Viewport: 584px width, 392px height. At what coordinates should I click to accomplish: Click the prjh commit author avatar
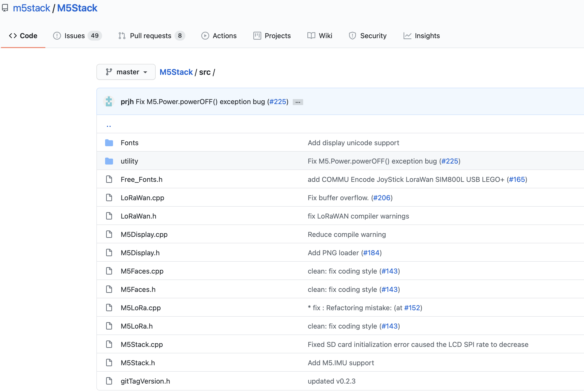coord(109,102)
